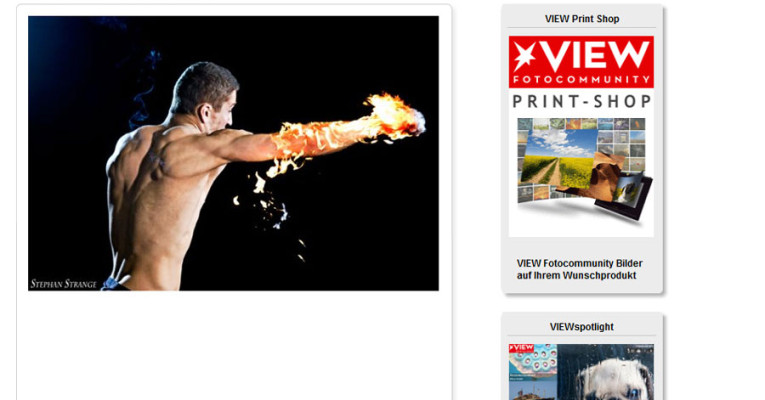This screenshot has height=400, width=765.
Task: Select the tablet device image in print-shop collage
Action: [625, 197]
